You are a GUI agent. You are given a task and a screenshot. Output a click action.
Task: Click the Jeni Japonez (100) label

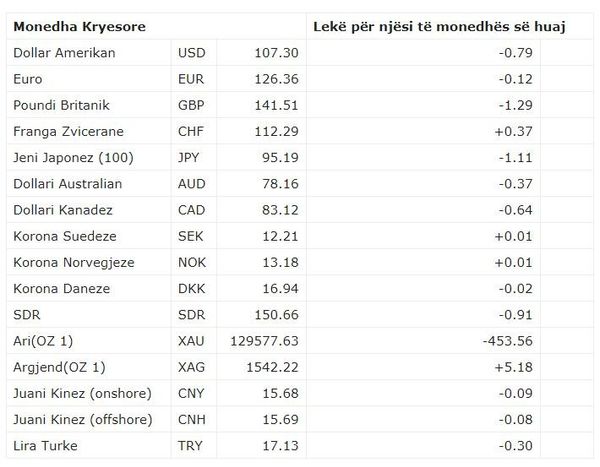(73, 158)
